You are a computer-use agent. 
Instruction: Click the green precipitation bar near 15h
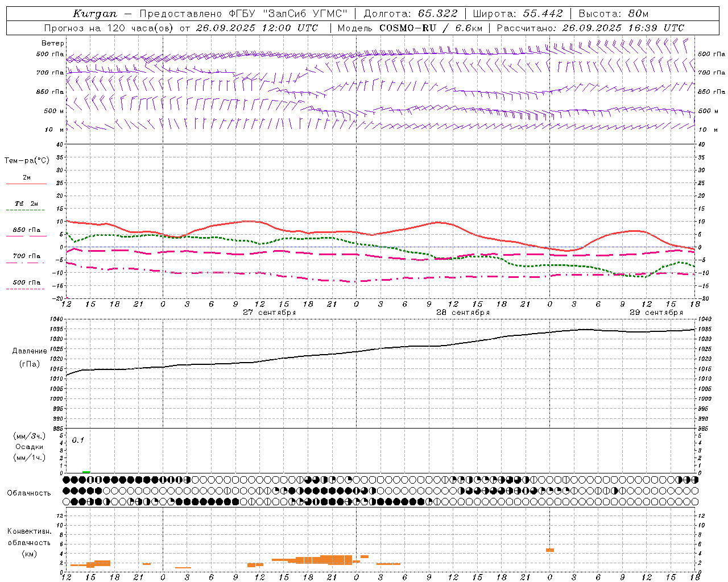pos(86,472)
